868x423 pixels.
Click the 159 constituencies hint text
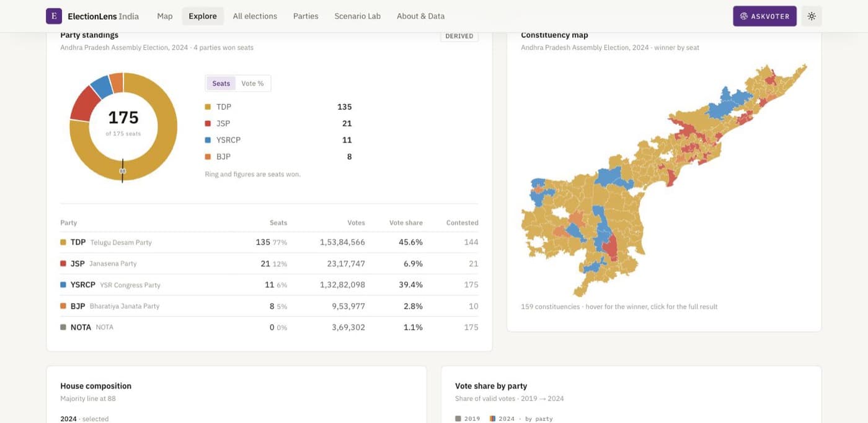point(619,307)
